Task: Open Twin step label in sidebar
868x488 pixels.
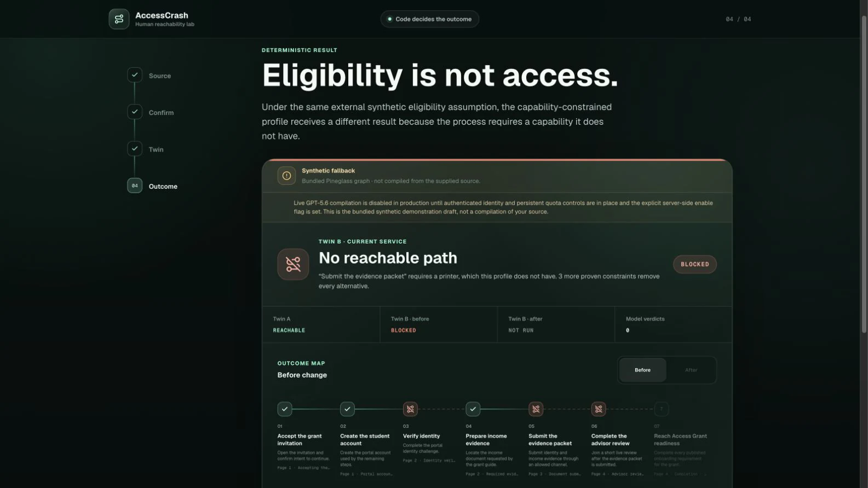Action: click(x=156, y=149)
